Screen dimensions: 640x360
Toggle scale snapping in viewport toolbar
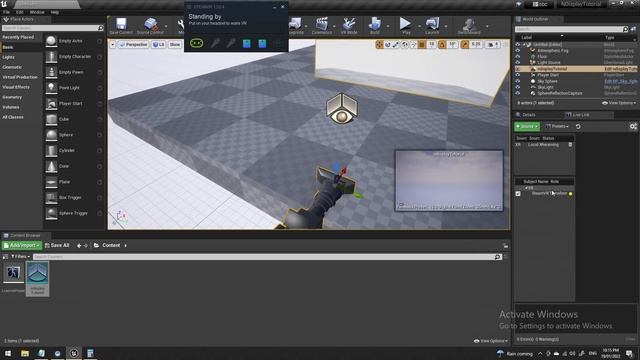[464, 44]
